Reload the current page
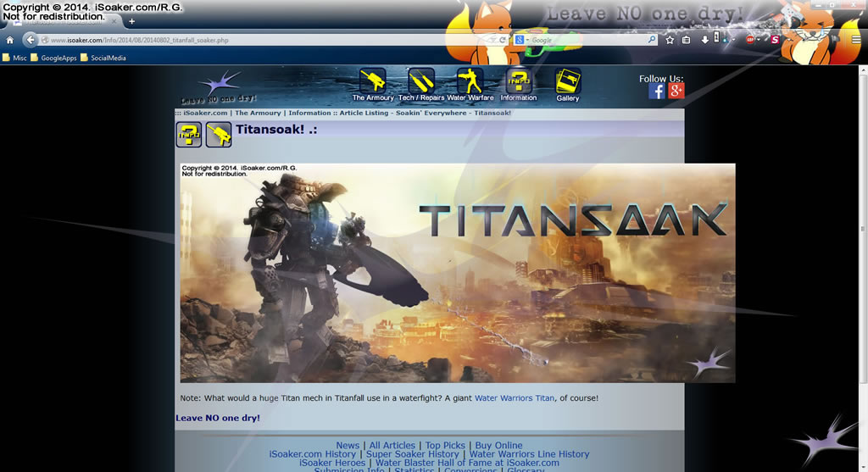 click(503, 40)
